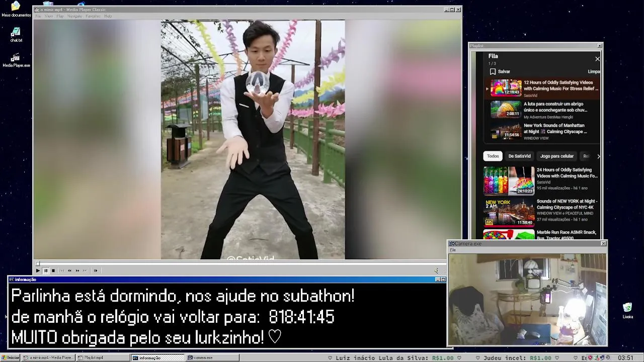The image size is (644, 362).
Task: Click the My Adventure DenMas Hengki channel name
Action: click(x=548, y=117)
